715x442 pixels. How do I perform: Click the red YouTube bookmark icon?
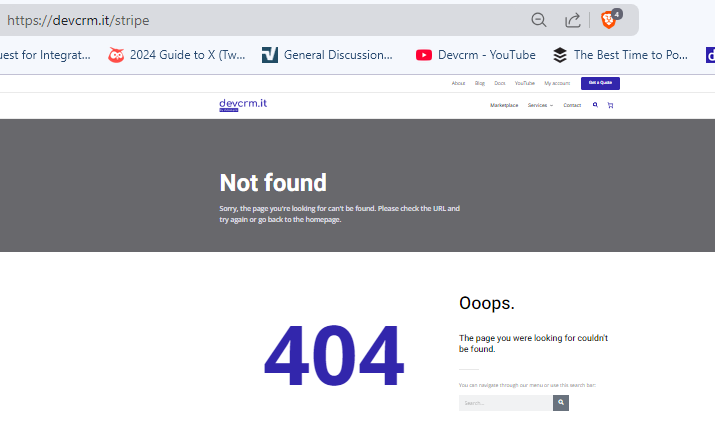point(424,55)
